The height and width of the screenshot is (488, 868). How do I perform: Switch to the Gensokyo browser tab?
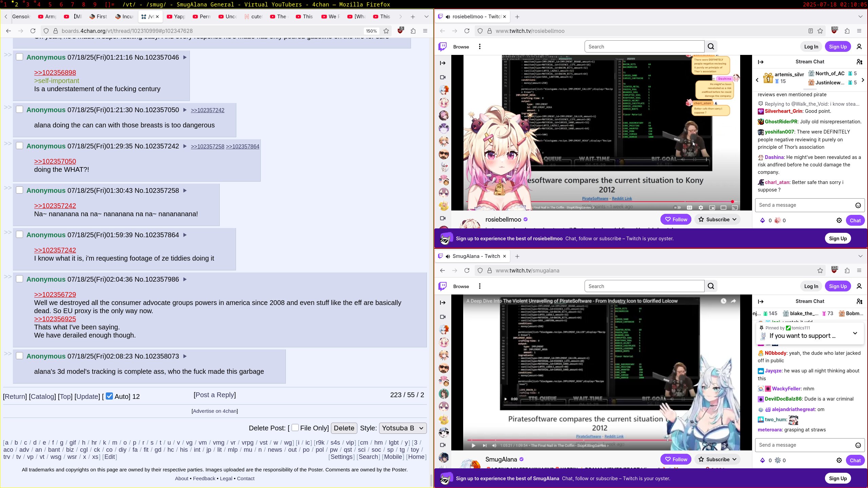coord(20,17)
